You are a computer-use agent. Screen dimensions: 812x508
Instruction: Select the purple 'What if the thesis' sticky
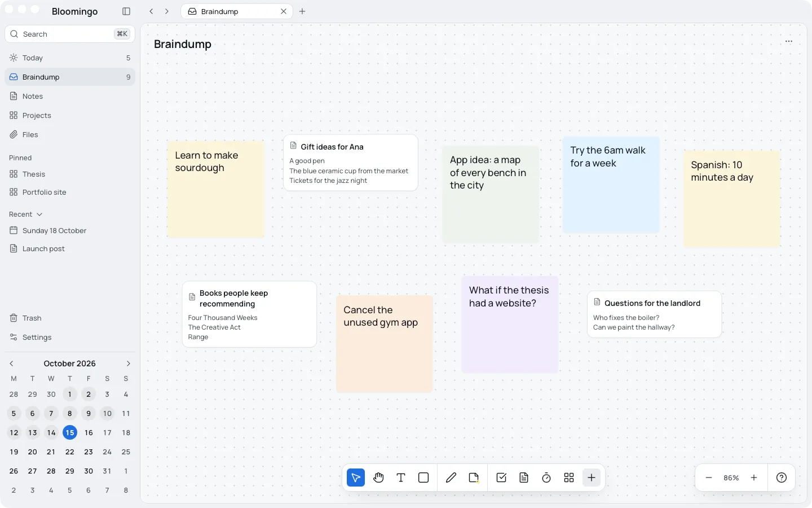[x=510, y=325]
